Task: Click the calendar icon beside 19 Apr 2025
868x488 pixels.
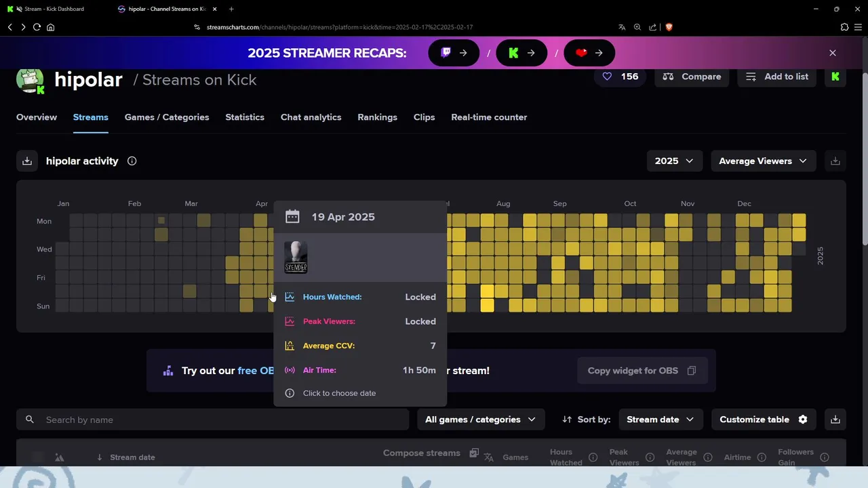Action: 292,217
